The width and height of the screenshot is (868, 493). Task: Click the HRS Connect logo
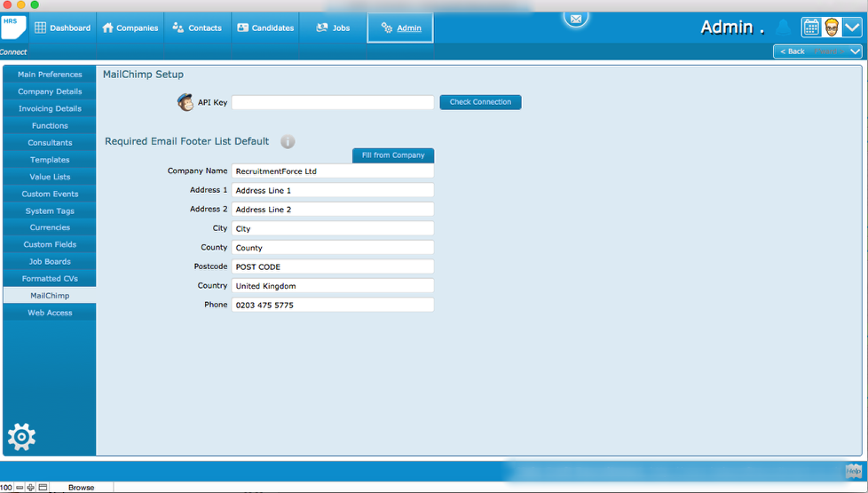[x=13, y=28]
